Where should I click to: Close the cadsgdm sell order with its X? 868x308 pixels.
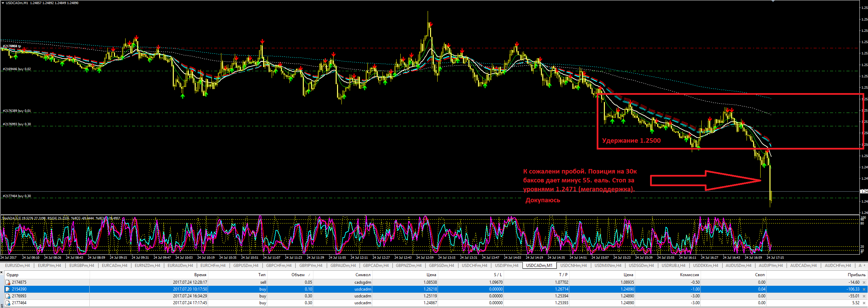point(864,283)
